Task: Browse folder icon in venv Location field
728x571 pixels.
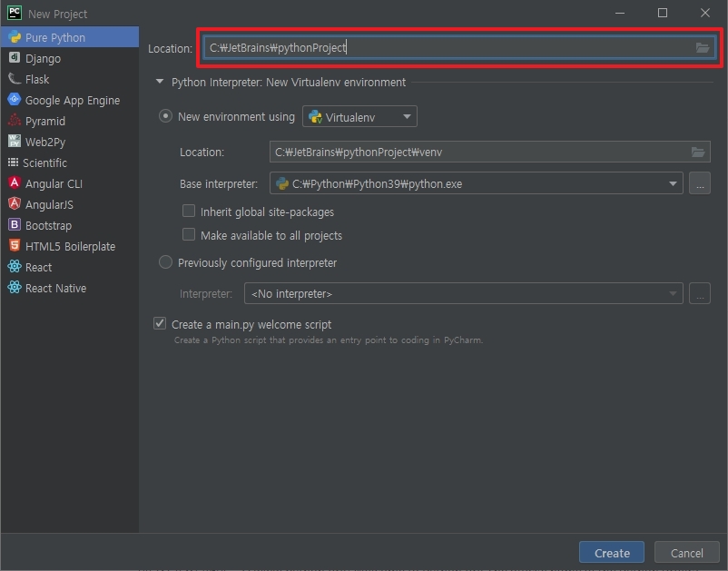Action: click(698, 152)
